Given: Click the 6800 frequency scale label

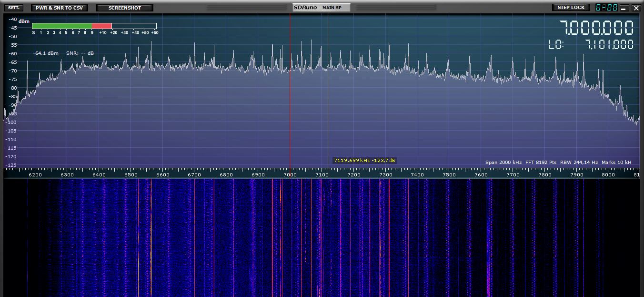Looking at the screenshot, I should coord(226,175).
